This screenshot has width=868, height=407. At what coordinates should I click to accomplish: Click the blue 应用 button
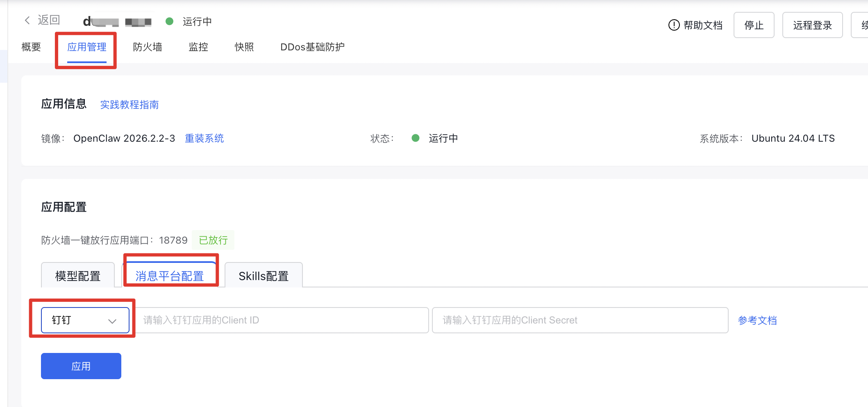(x=81, y=366)
